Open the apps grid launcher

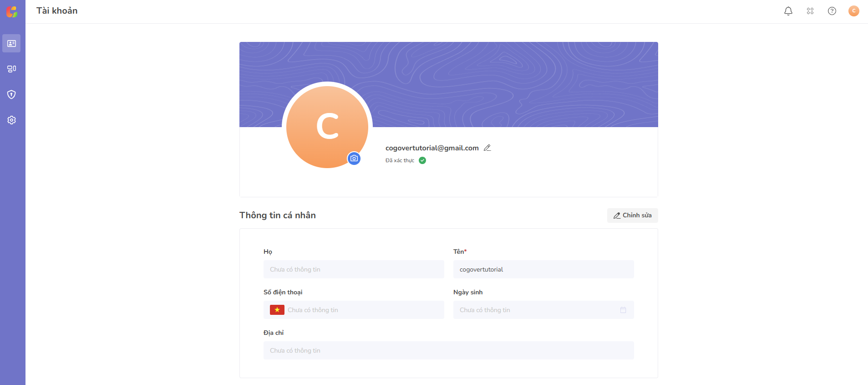click(x=810, y=11)
